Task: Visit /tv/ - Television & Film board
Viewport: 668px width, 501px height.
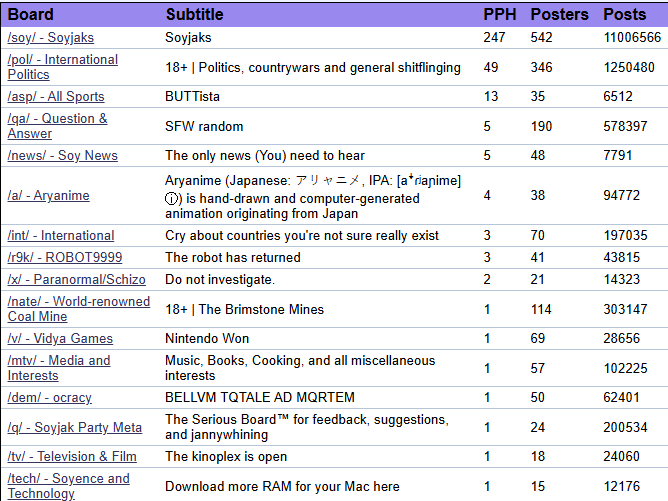Action: click(x=72, y=457)
